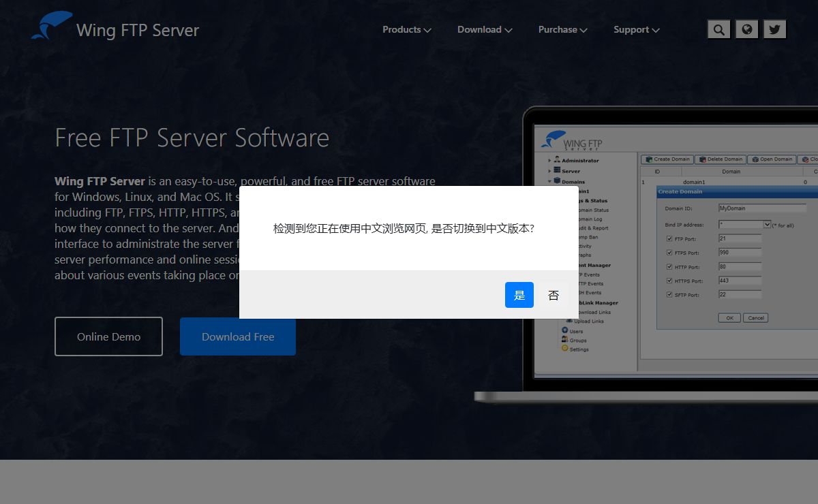Open the Support menu
Viewport: 818px width, 504px height.
[636, 29]
